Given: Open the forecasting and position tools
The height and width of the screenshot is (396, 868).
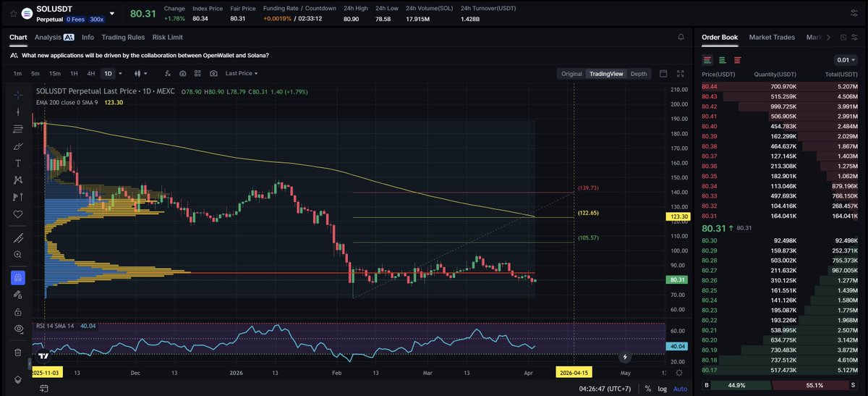Looking at the screenshot, I should click(x=18, y=197).
